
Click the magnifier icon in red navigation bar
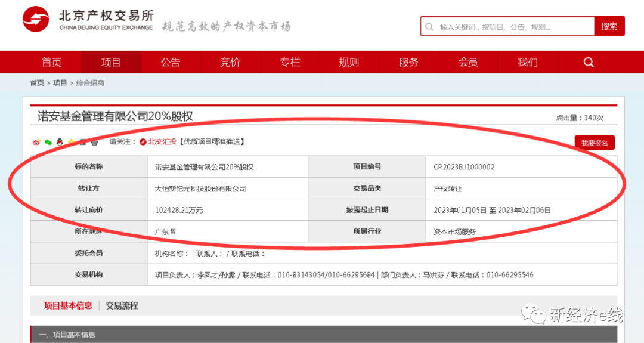[x=589, y=62]
